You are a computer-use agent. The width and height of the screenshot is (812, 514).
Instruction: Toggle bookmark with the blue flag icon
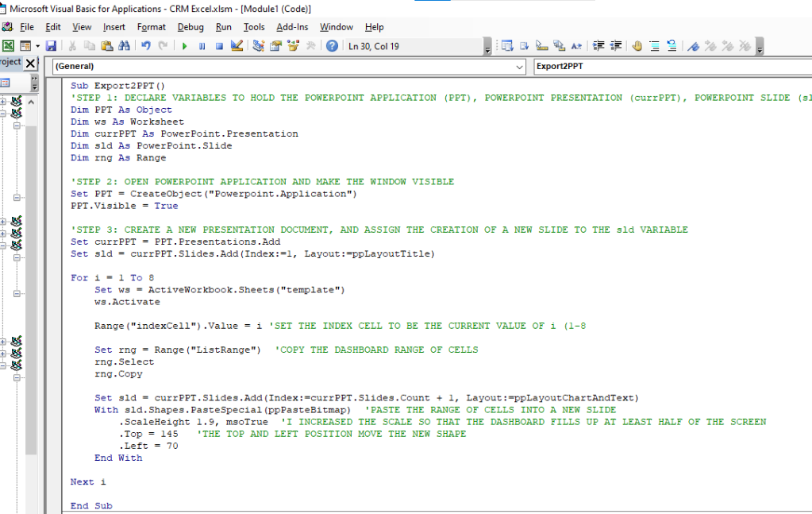coord(694,46)
